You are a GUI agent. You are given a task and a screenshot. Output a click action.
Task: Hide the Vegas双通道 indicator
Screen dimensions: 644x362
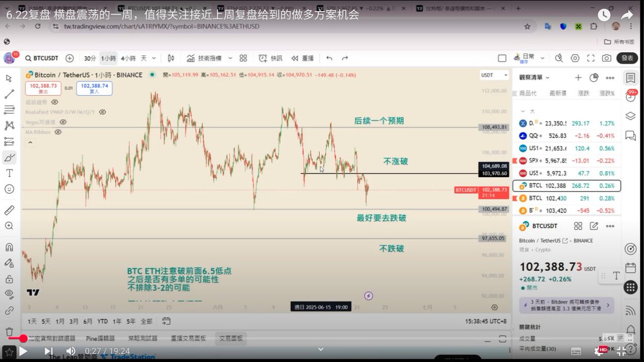63,121
